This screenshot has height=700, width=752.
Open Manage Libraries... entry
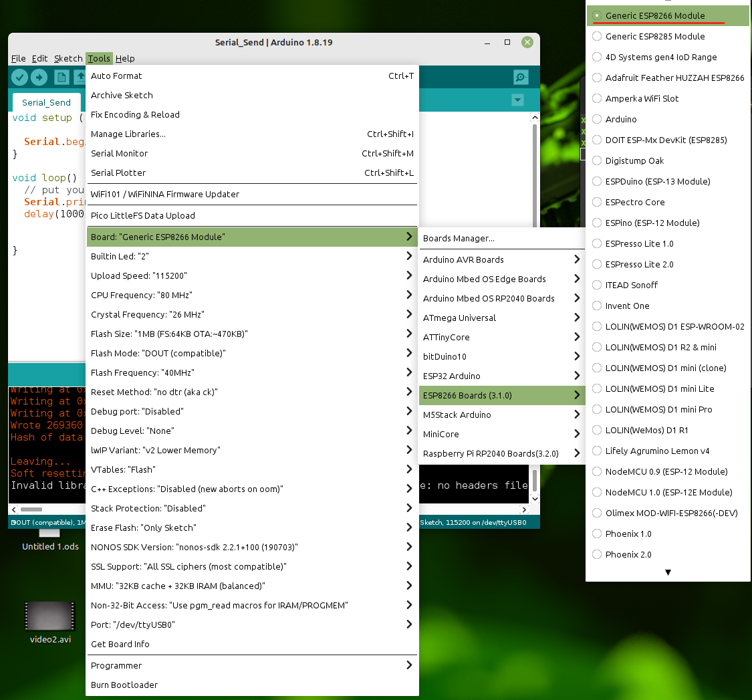(x=252, y=134)
